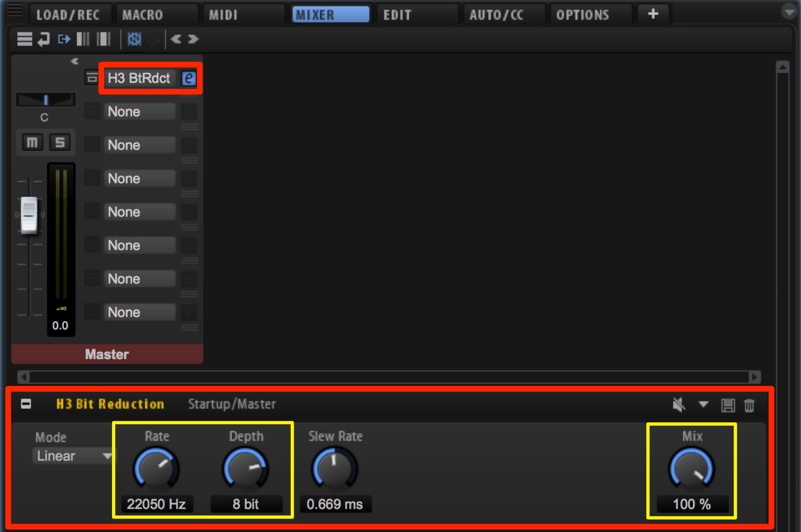Open the OPTIONS tab
This screenshot has width=801, height=532.
(x=590, y=15)
